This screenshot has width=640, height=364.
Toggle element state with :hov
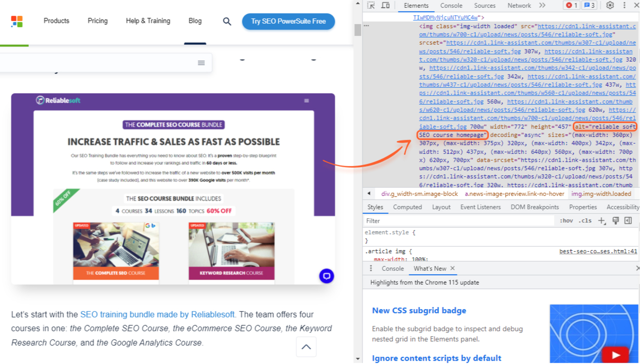tap(566, 221)
